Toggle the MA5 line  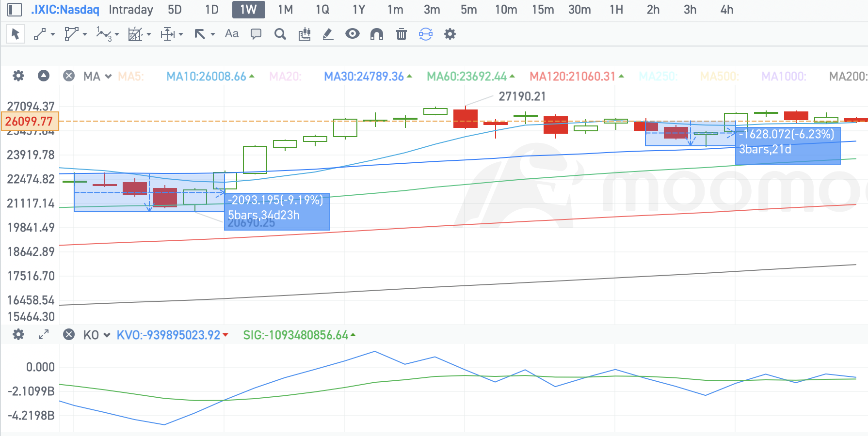131,77
